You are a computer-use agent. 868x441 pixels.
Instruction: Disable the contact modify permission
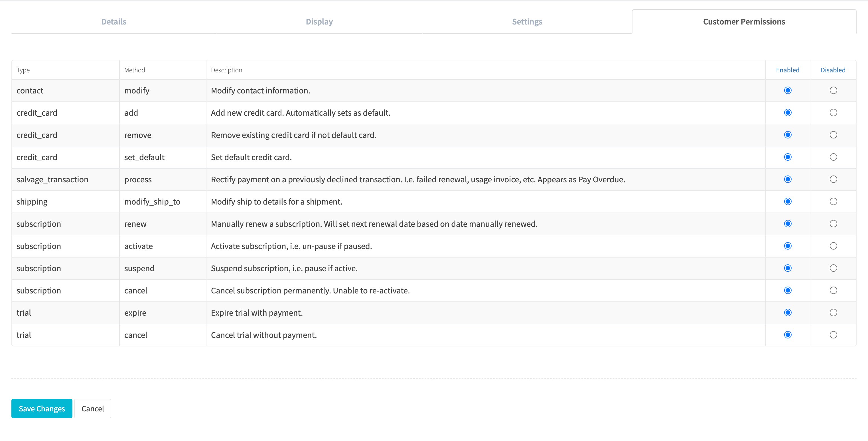click(833, 90)
